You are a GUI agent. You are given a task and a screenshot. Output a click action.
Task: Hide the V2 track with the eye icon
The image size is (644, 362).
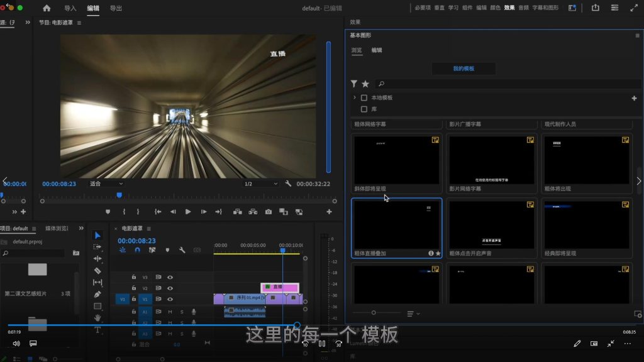170,288
